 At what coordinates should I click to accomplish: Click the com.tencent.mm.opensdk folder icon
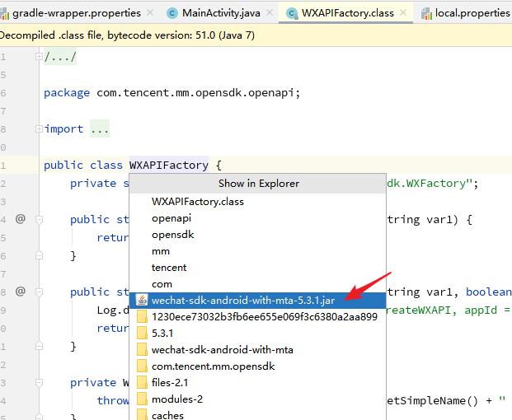pos(142,366)
